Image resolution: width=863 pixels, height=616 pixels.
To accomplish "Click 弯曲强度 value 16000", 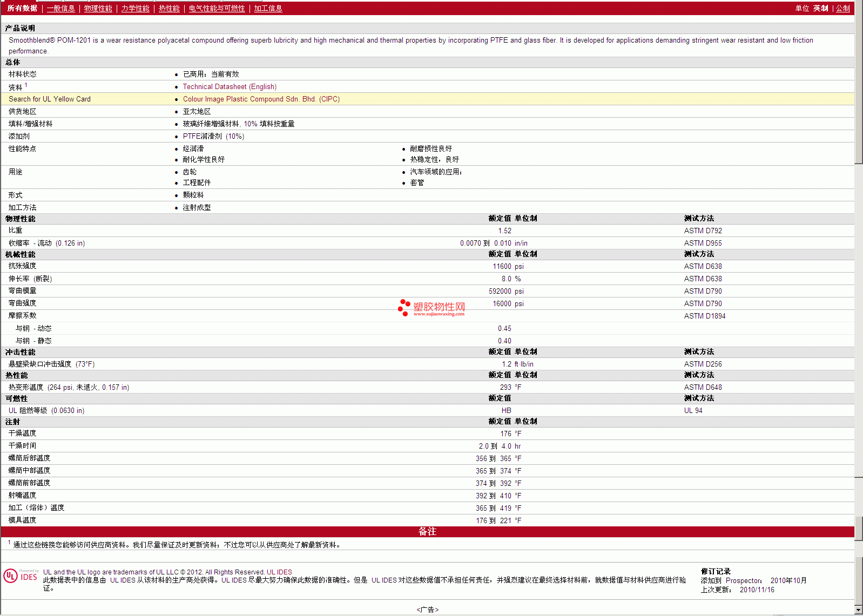I will (502, 304).
